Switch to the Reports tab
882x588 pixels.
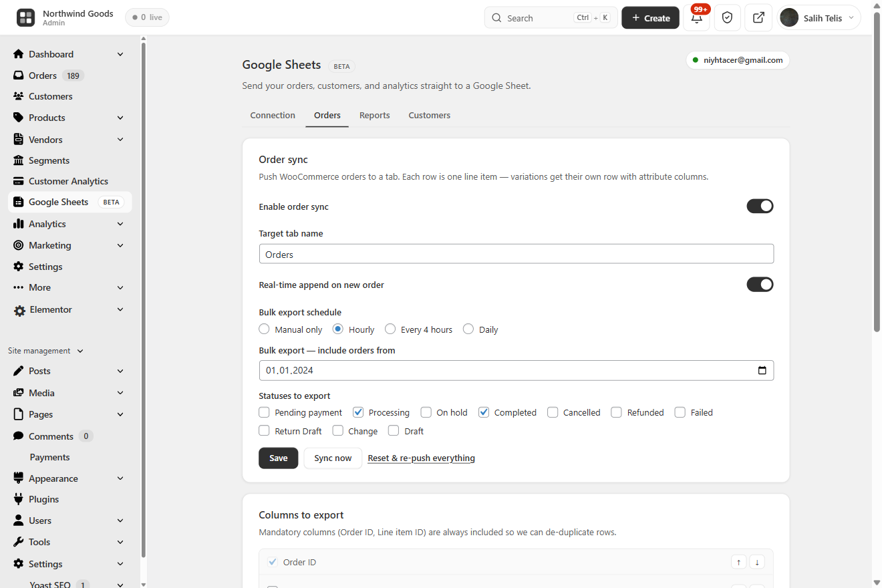pos(374,115)
